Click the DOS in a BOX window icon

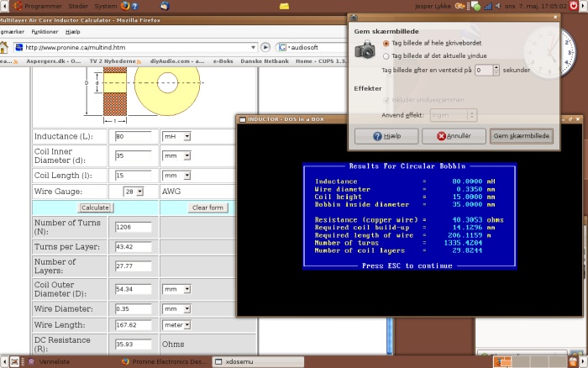click(x=243, y=119)
